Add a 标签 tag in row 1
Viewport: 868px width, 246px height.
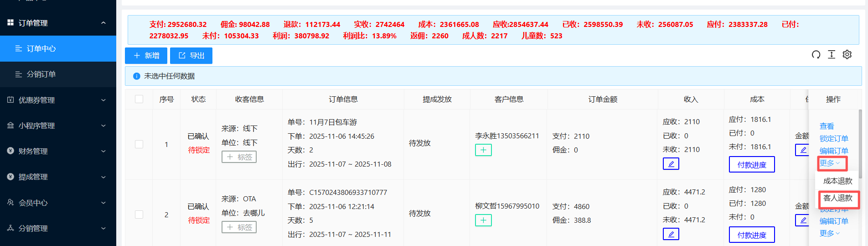coord(239,157)
